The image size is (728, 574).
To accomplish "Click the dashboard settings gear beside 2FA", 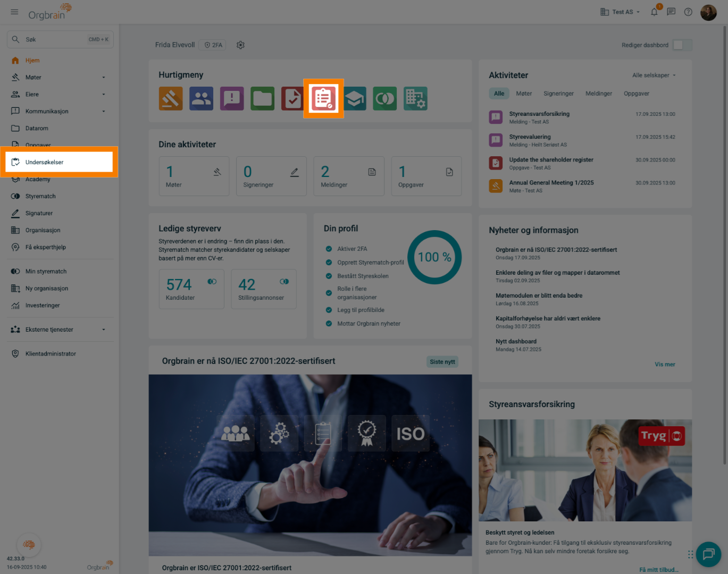I will (240, 45).
